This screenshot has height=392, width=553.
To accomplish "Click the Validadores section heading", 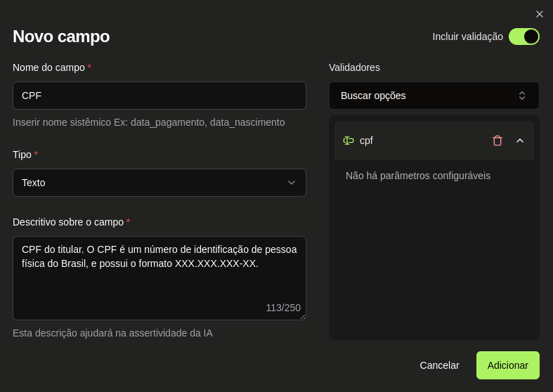I will tap(354, 67).
